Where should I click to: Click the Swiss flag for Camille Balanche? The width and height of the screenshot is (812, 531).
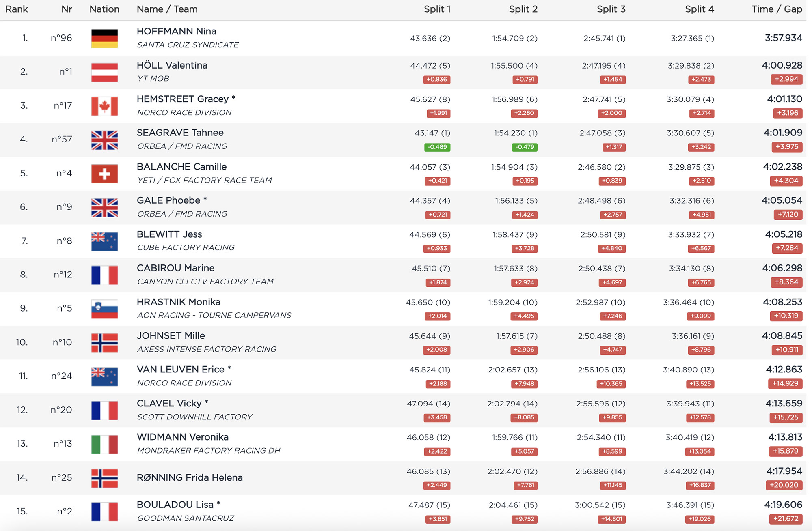(x=104, y=174)
